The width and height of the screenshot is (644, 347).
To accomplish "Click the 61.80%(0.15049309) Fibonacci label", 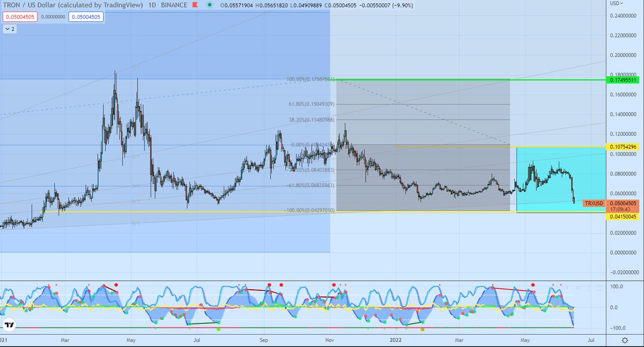I will tap(312, 104).
